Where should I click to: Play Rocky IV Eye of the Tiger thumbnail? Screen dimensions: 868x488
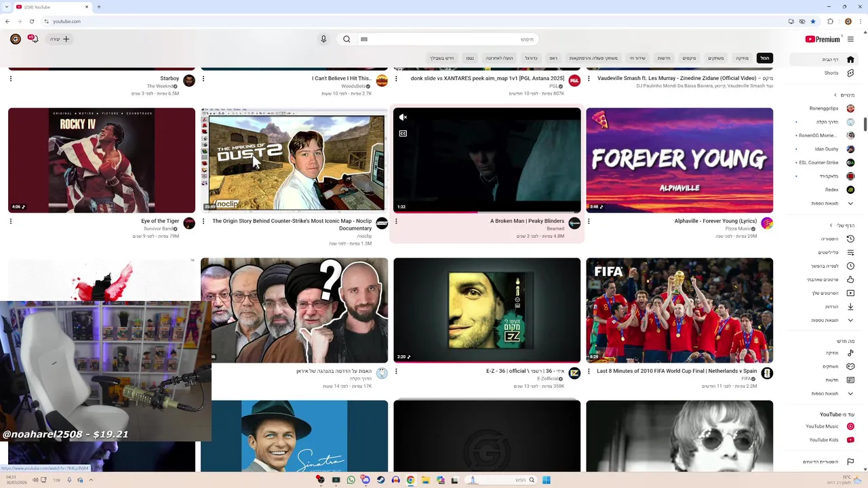[x=102, y=161]
